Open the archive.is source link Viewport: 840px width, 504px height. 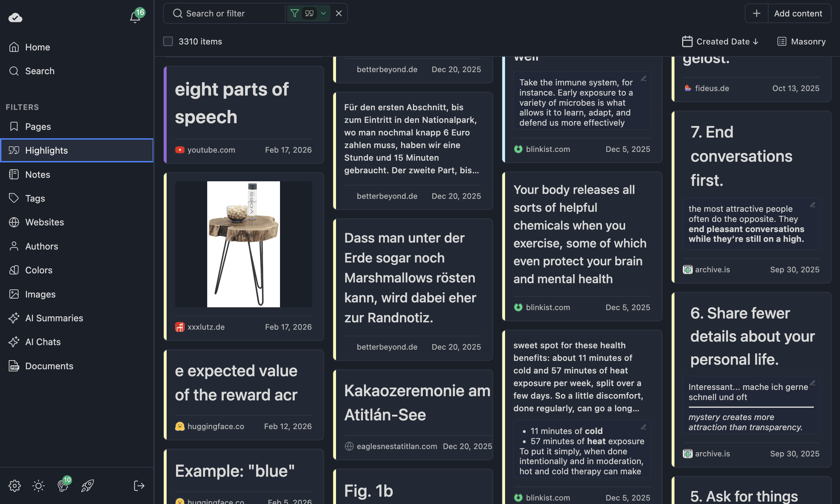[x=712, y=269]
